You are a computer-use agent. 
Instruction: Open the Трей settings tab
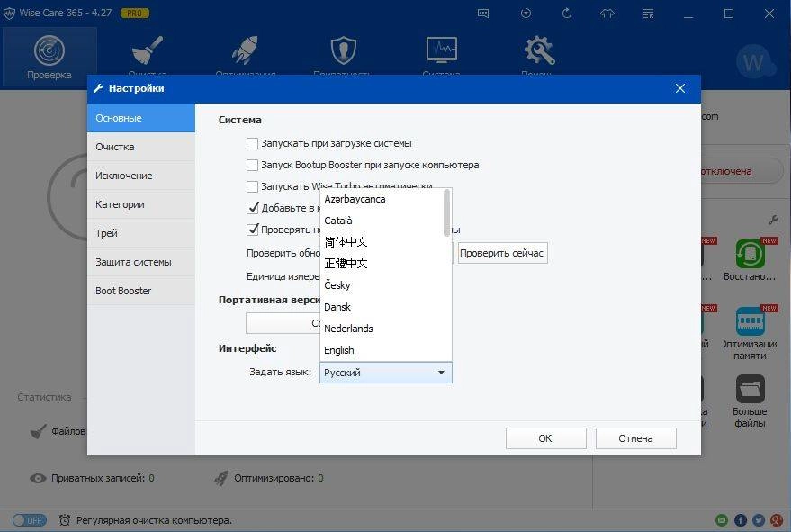click(141, 233)
